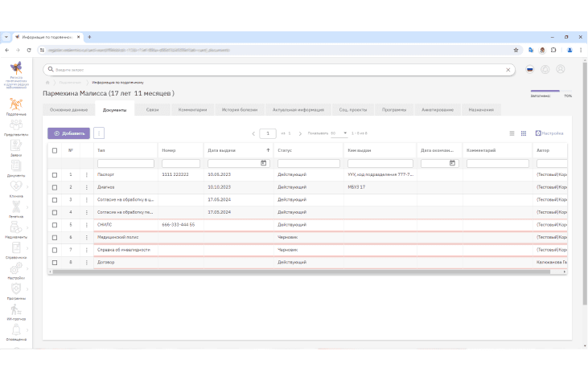The image size is (588, 380).
Task: Open the Подопечные sidebar section
Action: pos(16,107)
